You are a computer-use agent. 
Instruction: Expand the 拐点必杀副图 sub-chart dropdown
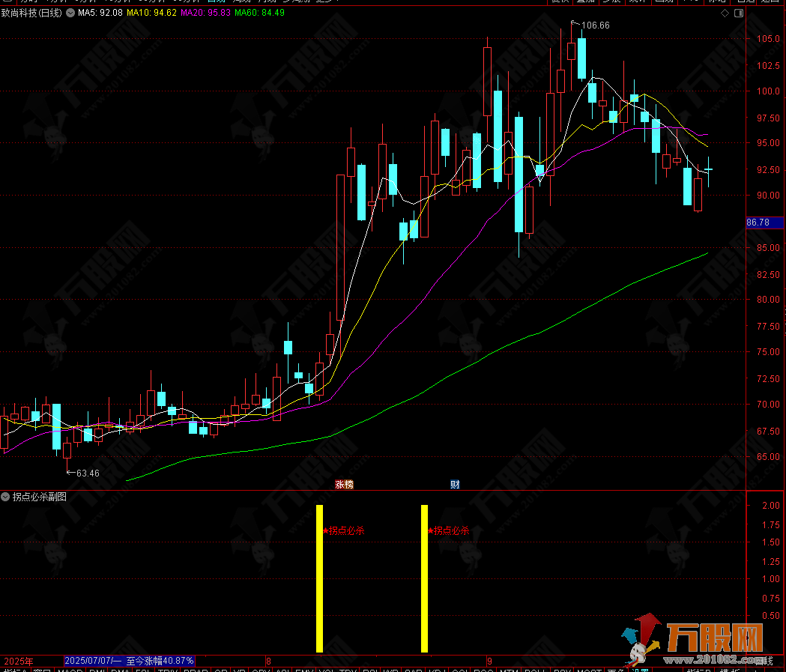[6, 497]
